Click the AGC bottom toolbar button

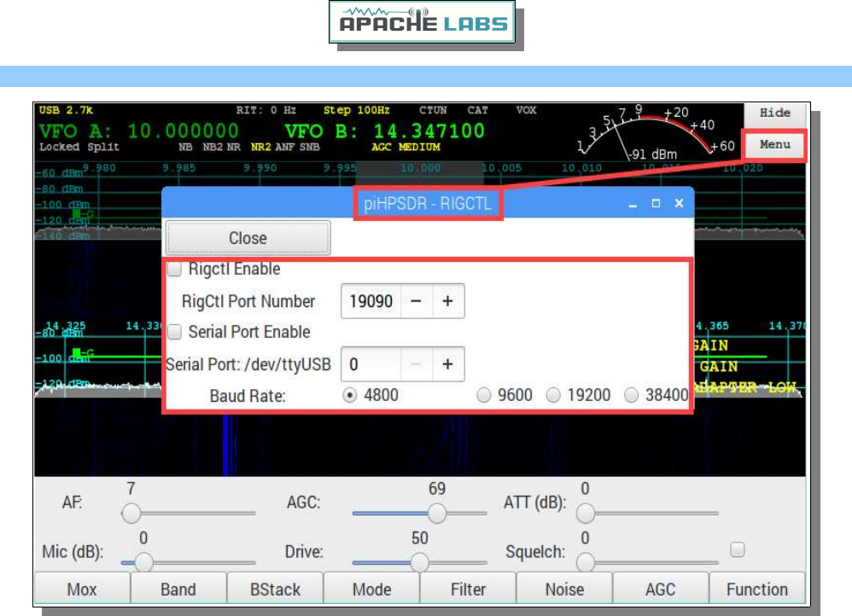tap(661, 589)
